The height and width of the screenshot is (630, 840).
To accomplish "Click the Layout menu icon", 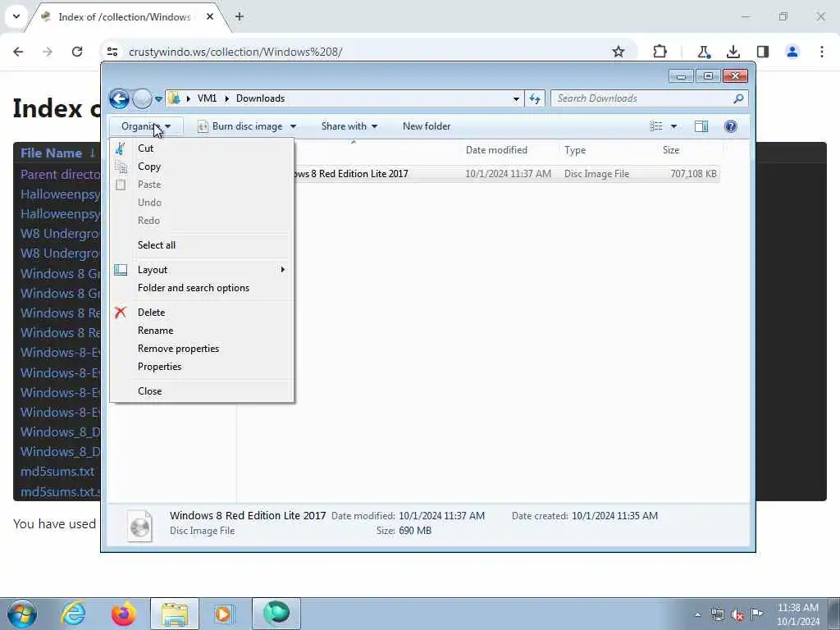I will coord(121,270).
